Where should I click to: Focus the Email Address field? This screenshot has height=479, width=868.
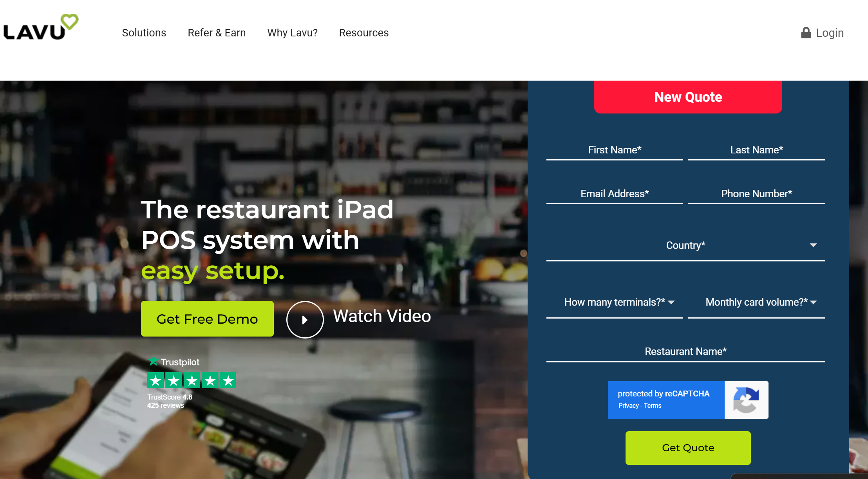615,194
